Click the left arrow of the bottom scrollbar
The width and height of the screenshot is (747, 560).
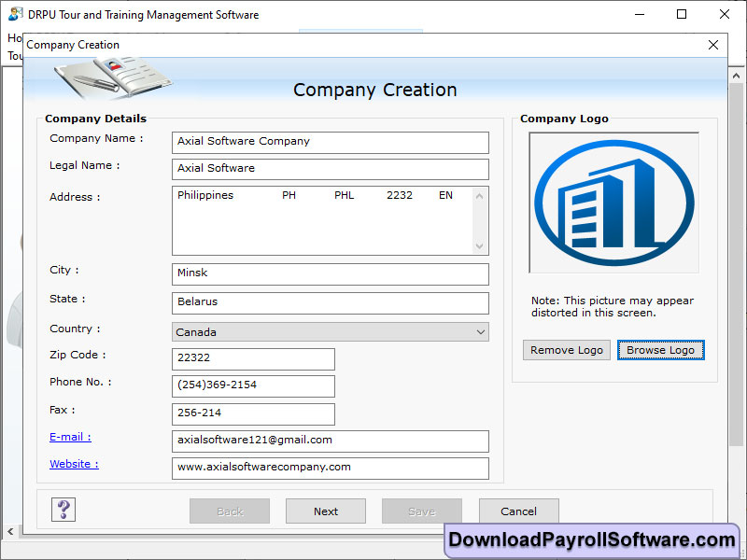pyautogui.click(x=8, y=532)
